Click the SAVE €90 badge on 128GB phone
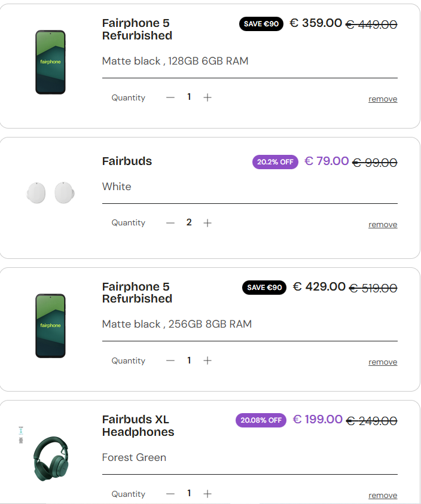The image size is (421, 504). click(261, 24)
